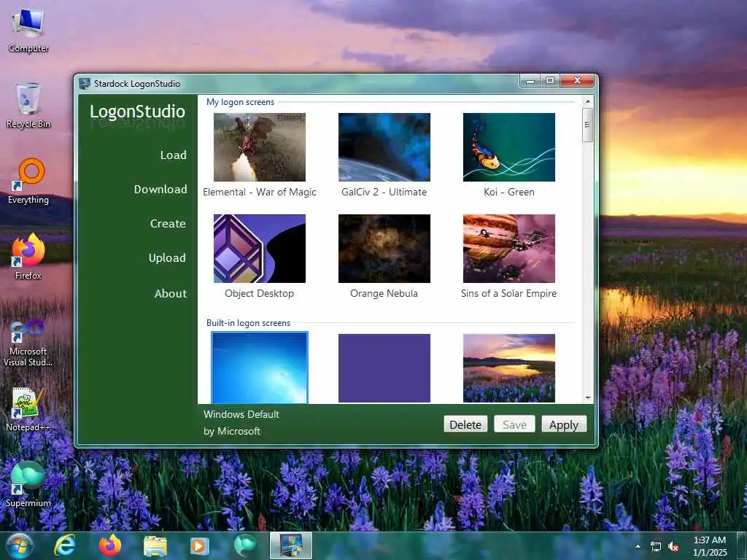Open the Load menu in LogonStudio sidebar
This screenshot has height=560, width=747.
coord(173,155)
